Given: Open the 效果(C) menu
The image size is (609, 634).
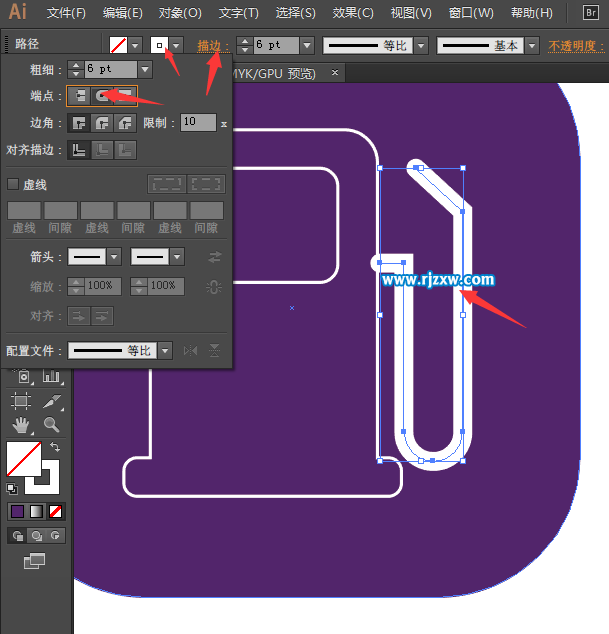Looking at the screenshot, I should pos(353,13).
